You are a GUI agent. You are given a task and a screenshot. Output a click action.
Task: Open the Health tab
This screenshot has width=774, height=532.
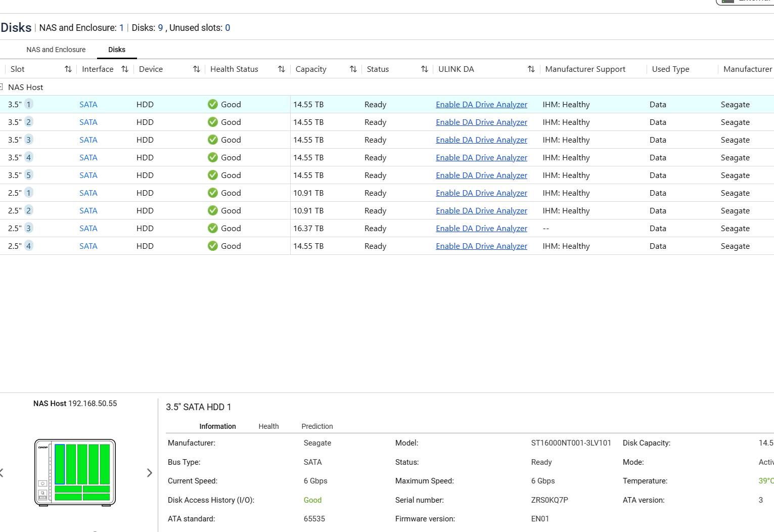pos(268,426)
